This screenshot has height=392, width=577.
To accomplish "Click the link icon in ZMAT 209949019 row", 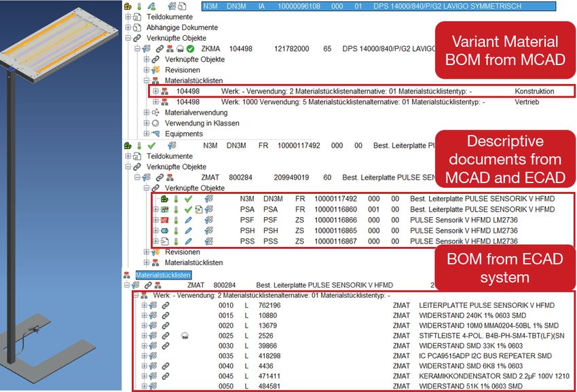I will [x=160, y=178].
